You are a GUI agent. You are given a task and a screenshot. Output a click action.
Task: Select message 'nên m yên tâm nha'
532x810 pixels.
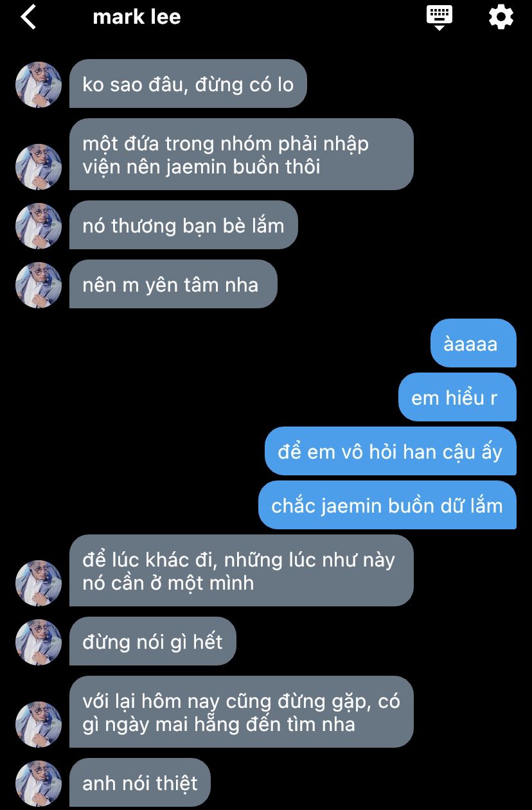pos(173,284)
